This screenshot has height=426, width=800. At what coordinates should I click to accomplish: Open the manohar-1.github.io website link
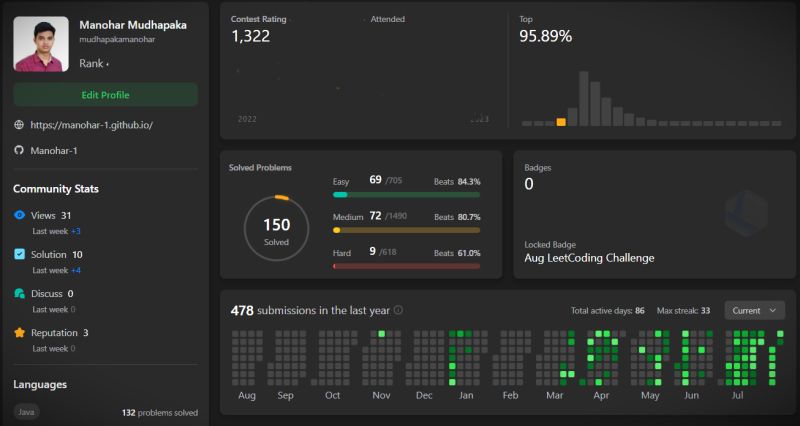coord(91,125)
